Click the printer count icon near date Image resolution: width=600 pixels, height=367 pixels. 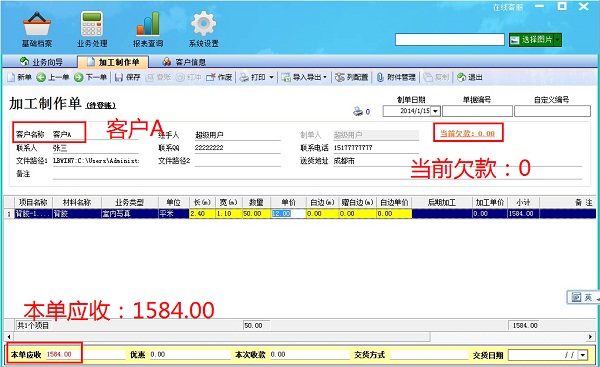click(x=358, y=111)
